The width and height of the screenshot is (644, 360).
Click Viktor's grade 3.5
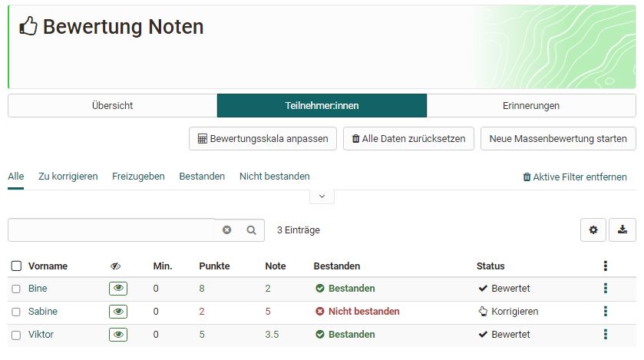[x=272, y=335]
